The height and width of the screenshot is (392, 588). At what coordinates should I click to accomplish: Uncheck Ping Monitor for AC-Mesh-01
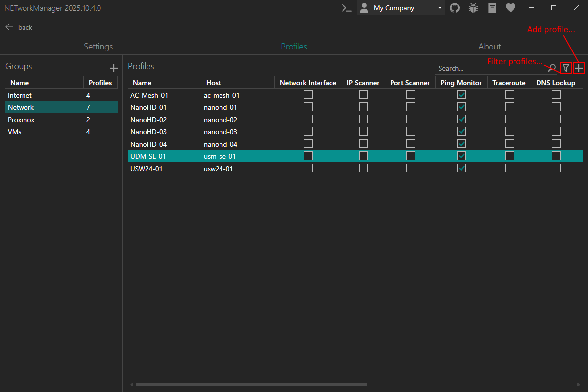click(x=461, y=95)
